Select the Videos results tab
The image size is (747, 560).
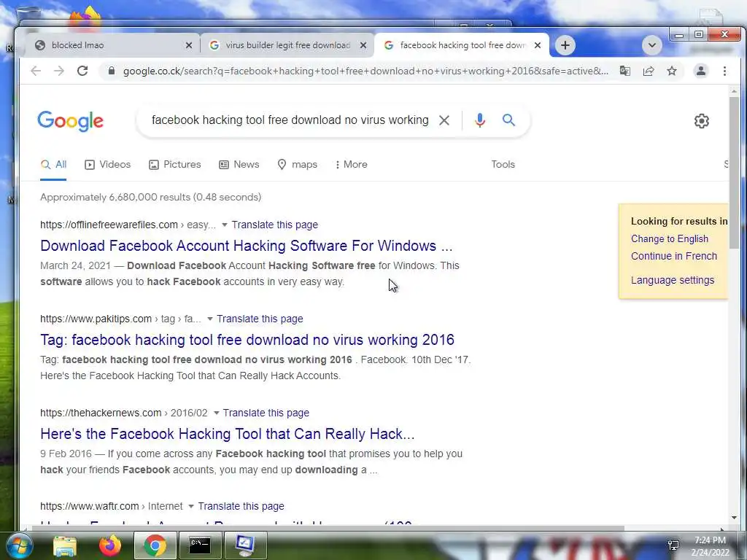point(108,165)
